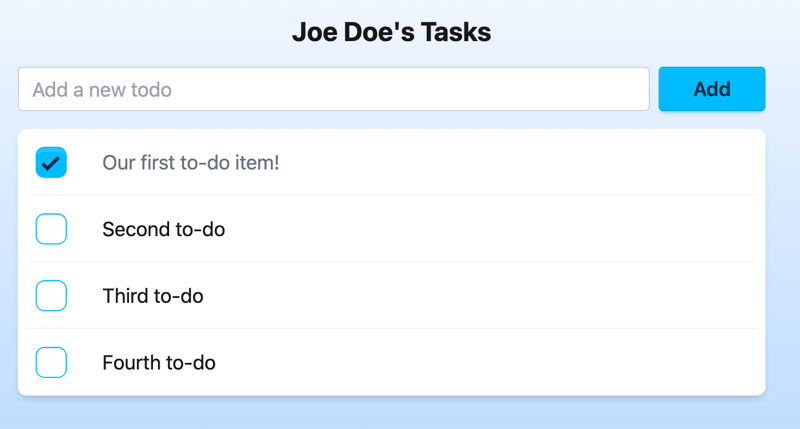
Task: Click the word 'item!' in the first to-do
Action: (257, 162)
